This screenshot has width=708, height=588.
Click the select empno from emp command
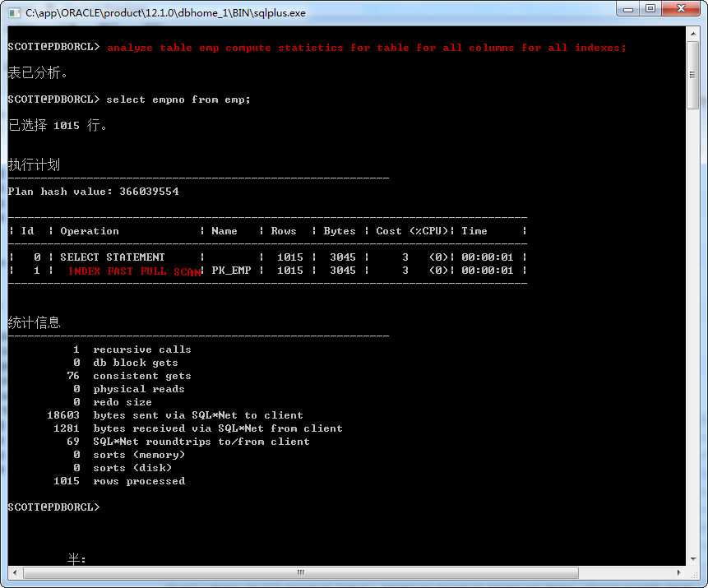point(178,100)
